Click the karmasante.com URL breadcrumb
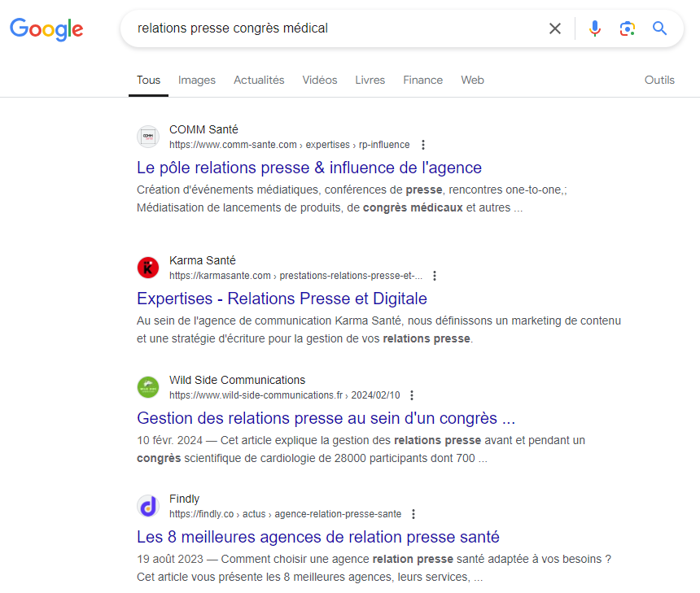 pyautogui.click(x=295, y=276)
